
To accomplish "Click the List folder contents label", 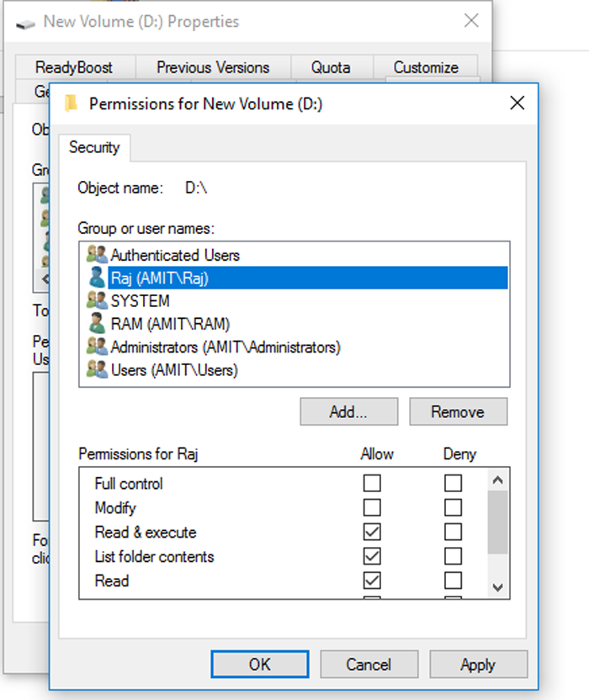I will tap(154, 557).
